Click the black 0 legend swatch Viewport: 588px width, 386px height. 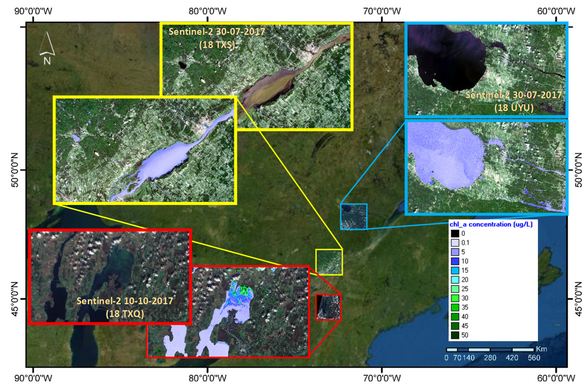pyautogui.click(x=455, y=234)
